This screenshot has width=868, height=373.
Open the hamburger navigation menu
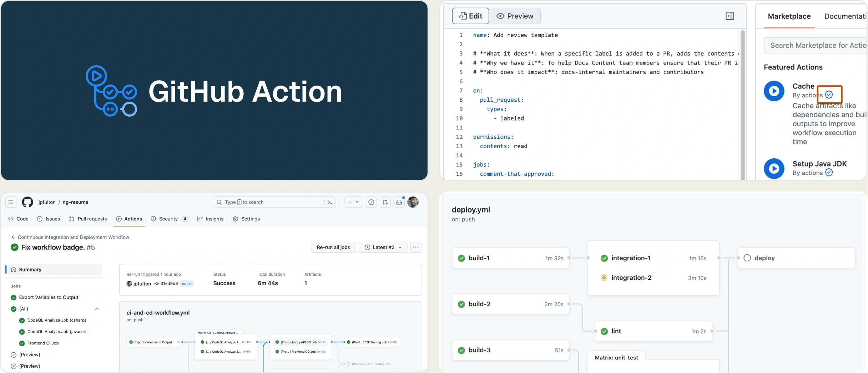pos(11,202)
